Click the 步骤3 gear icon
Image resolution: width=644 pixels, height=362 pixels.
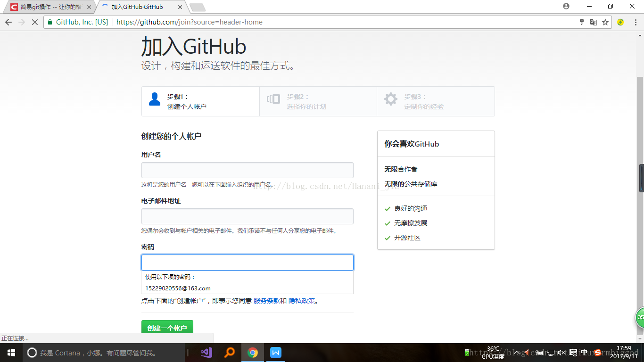(390, 99)
